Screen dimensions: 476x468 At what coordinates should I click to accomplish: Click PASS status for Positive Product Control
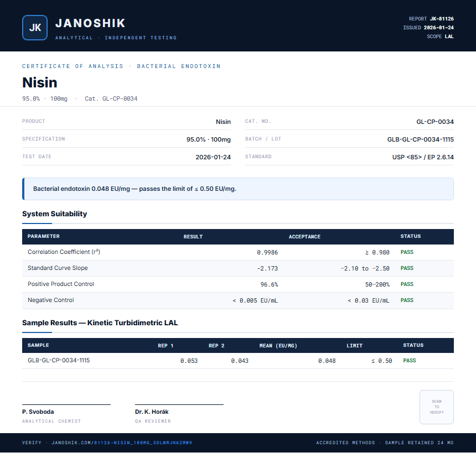(x=407, y=284)
